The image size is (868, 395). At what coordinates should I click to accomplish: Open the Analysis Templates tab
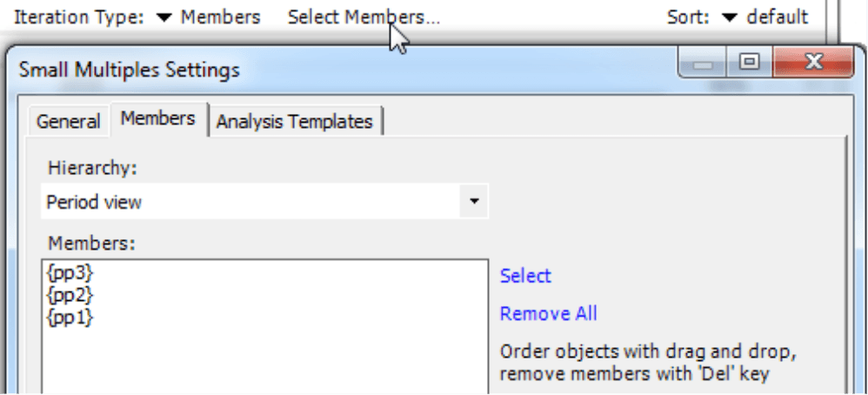click(x=295, y=121)
